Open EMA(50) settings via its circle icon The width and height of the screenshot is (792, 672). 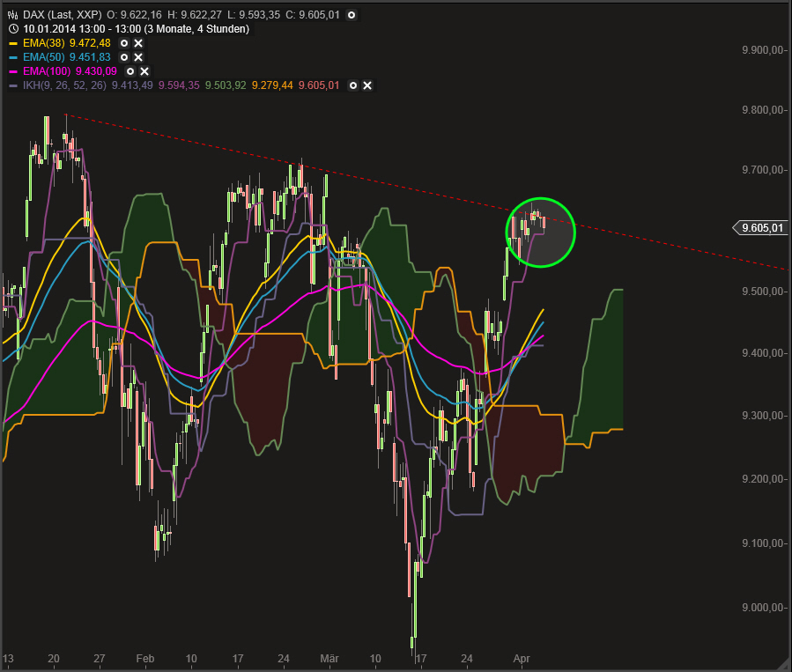point(123,56)
